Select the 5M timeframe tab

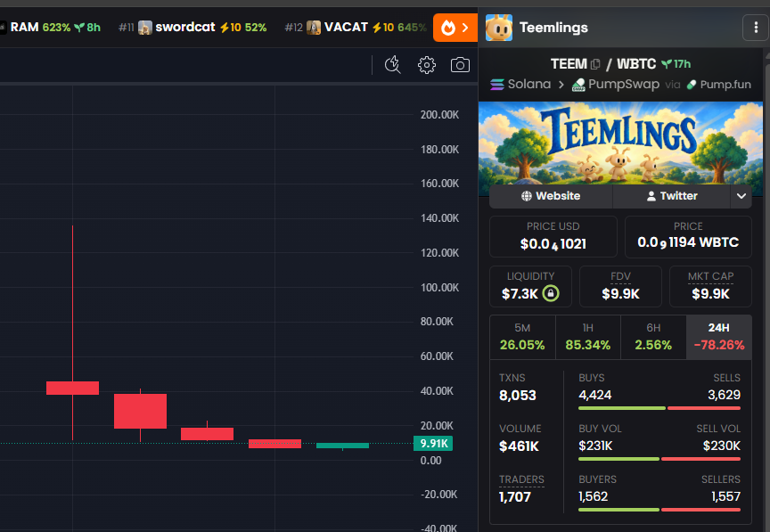pos(522,338)
